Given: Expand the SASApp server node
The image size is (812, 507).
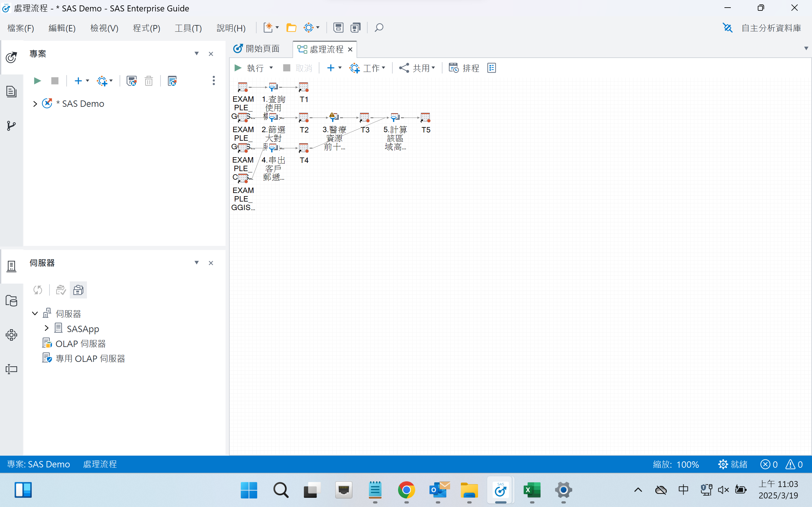Looking at the screenshot, I should 47,328.
